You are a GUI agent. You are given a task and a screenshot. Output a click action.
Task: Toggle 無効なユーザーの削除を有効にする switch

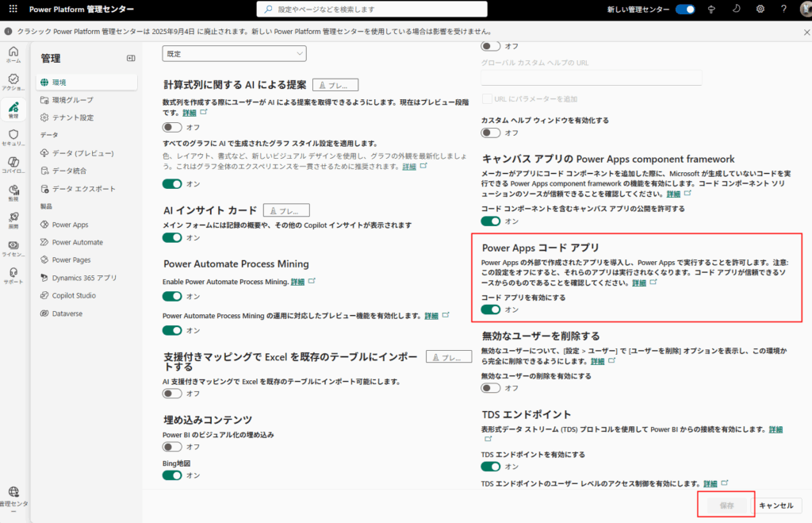coord(490,388)
